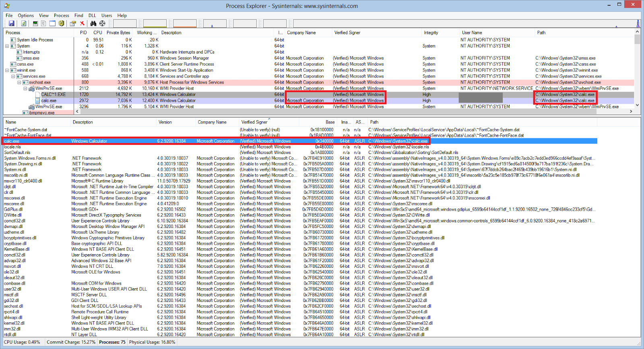This screenshot has height=349, width=644.
Task: Sort lower pane by Name column header
Action: pyautogui.click(x=37, y=122)
